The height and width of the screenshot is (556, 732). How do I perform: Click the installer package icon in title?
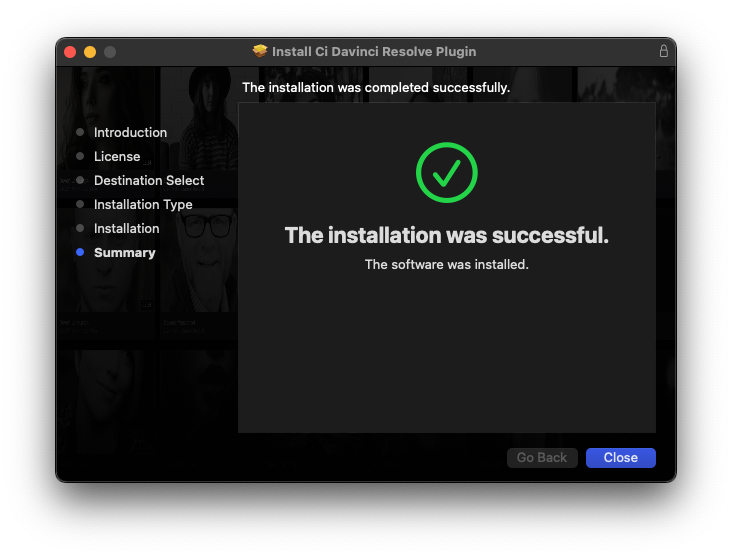(260, 51)
